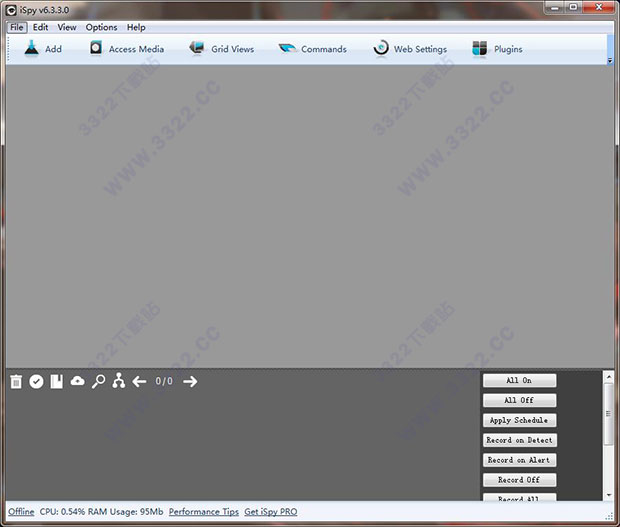Open the Edit menu
Screen dimensions: 620x527
(40, 27)
